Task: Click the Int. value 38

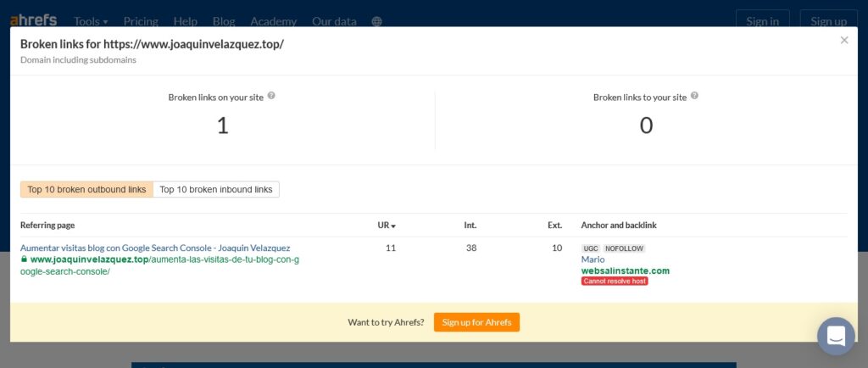Action: pos(471,248)
